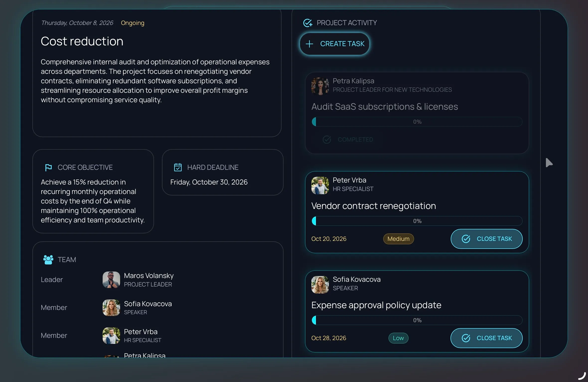Viewport: 588px width, 382px height.
Task: Click the date 'Thursday, October 8, 2026'
Action: click(x=77, y=23)
